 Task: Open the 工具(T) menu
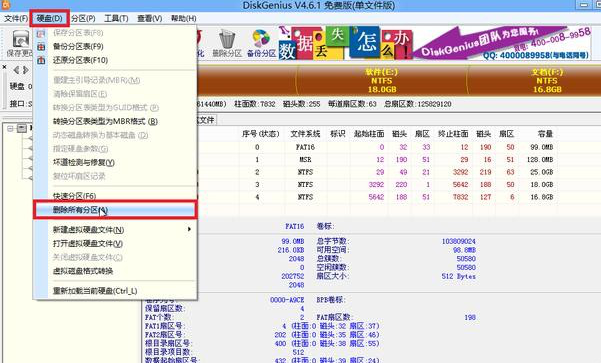(116, 18)
